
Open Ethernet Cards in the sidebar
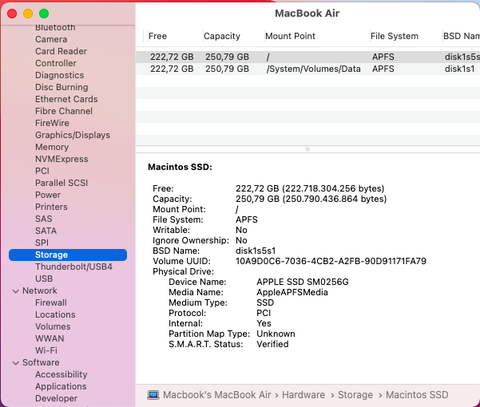point(66,99)
